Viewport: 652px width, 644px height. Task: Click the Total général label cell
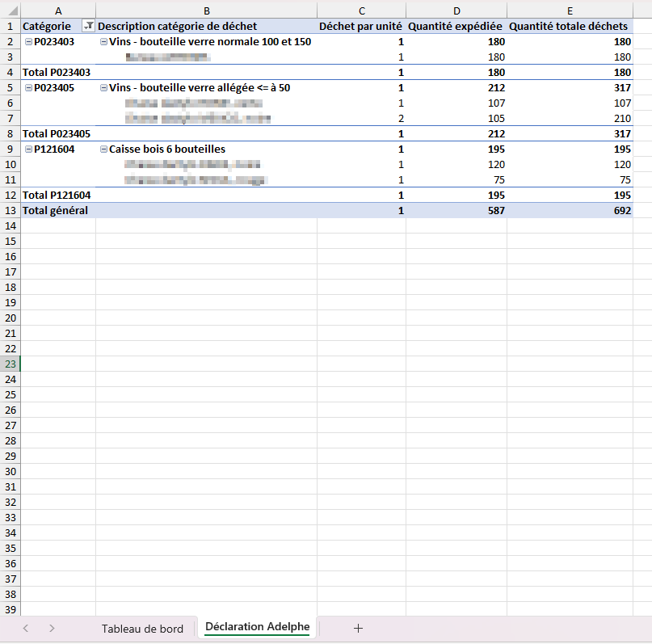55,211
